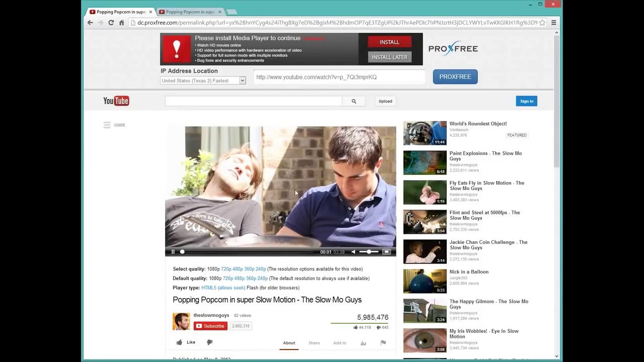Enter fullscreen mode in video player
The image size is (644, 362).
point(386,252)
